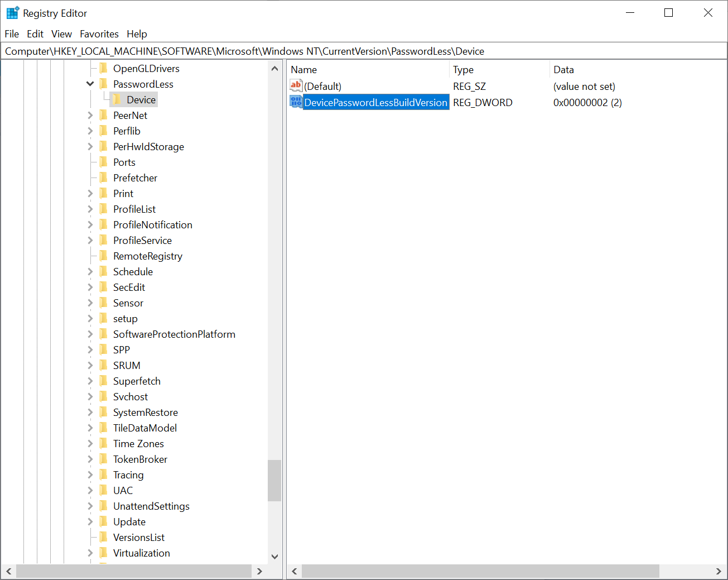
Task: Click the SRUM folder icon
Action: click(x=103, y=366)
